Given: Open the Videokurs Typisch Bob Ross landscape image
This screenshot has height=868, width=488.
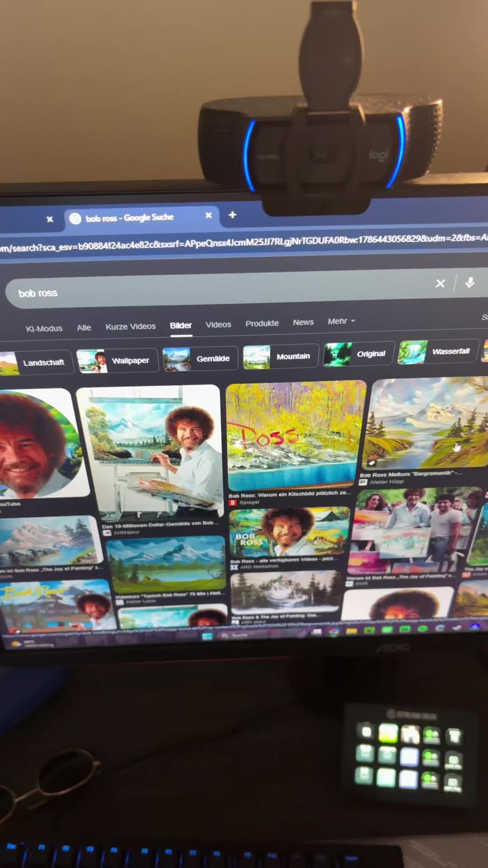Looking at the screenshot, I should click(x=166, y=564).
